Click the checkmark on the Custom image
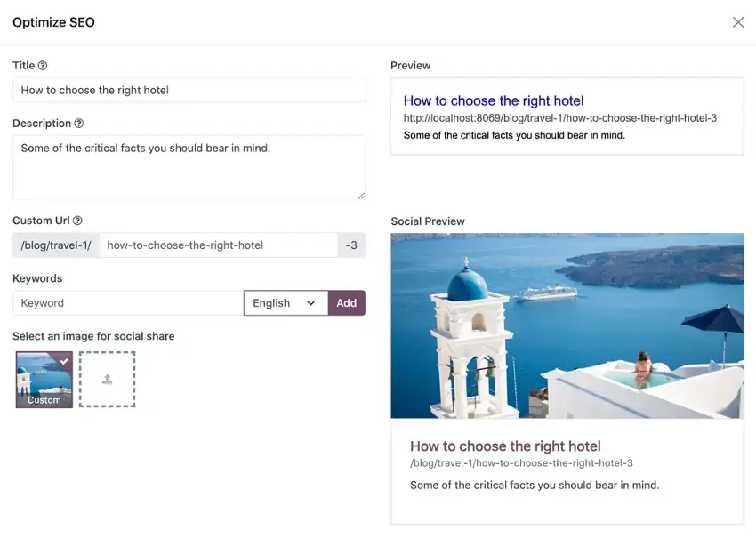Viewport: 756px width, 538px height. [x=63, y=363]
